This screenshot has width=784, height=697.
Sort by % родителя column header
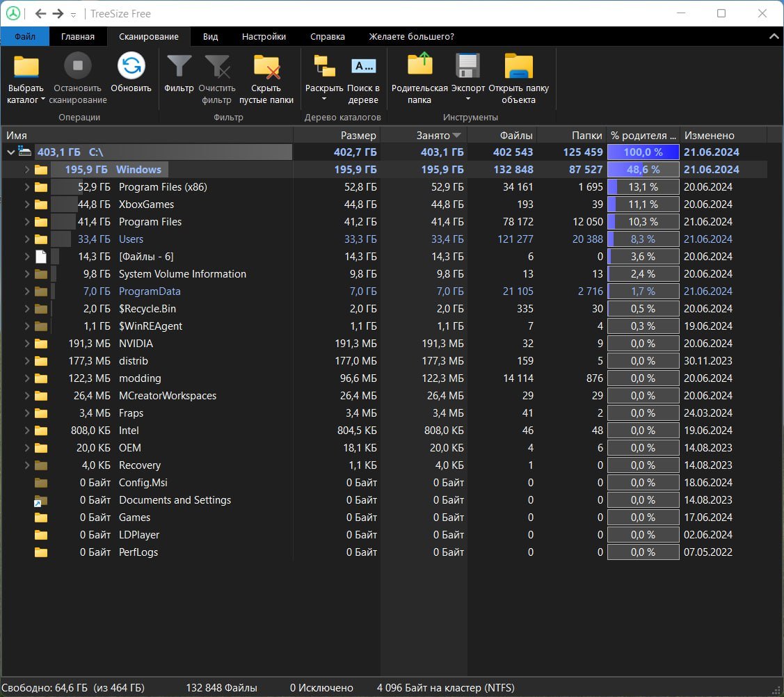643,136
